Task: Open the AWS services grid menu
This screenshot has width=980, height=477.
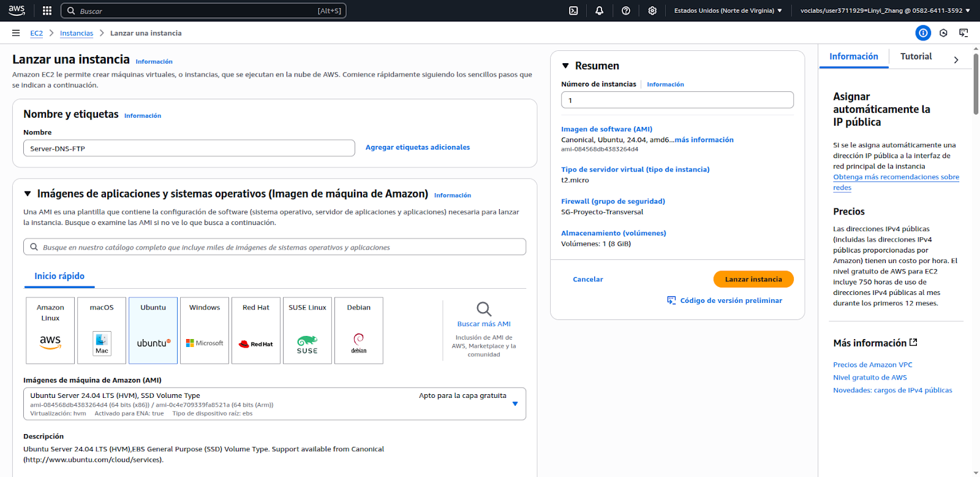Action: [47, 10]
